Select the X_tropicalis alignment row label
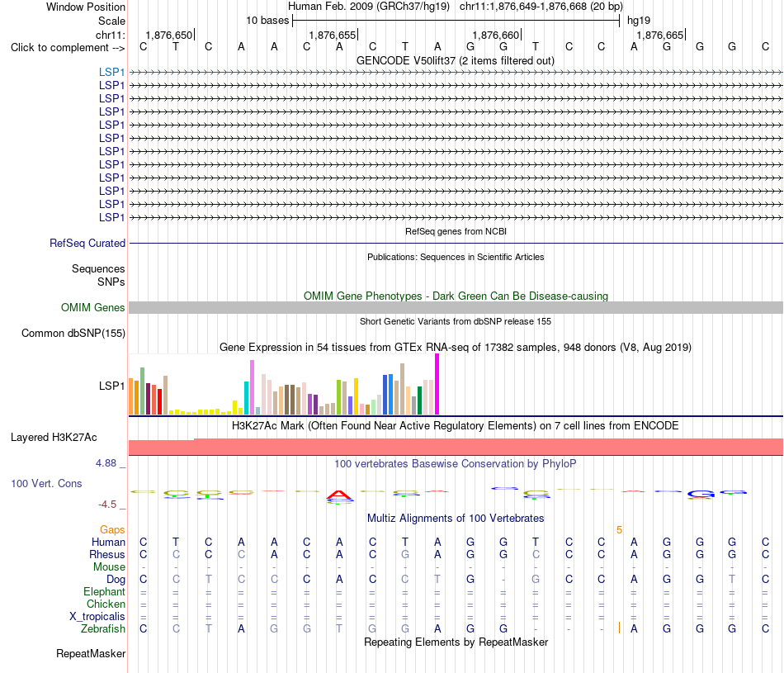 point(97,617)
